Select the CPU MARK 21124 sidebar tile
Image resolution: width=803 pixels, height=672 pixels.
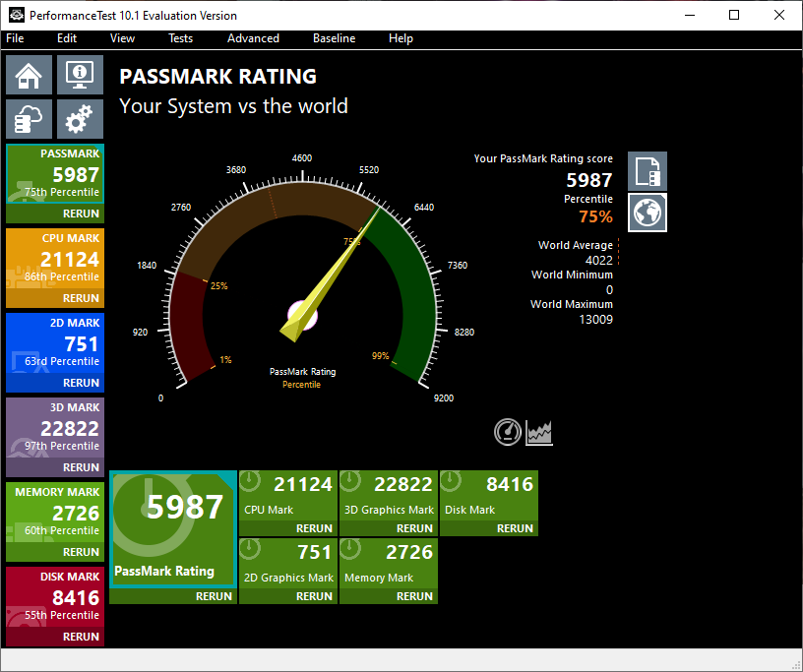(x=55, y=259)
